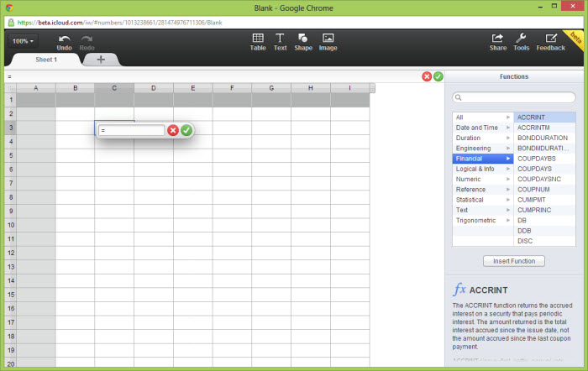The height and width of the screenshot is (371, 588).
Task: Cancel editing with the cell's red X
Action: click(173, 130)
